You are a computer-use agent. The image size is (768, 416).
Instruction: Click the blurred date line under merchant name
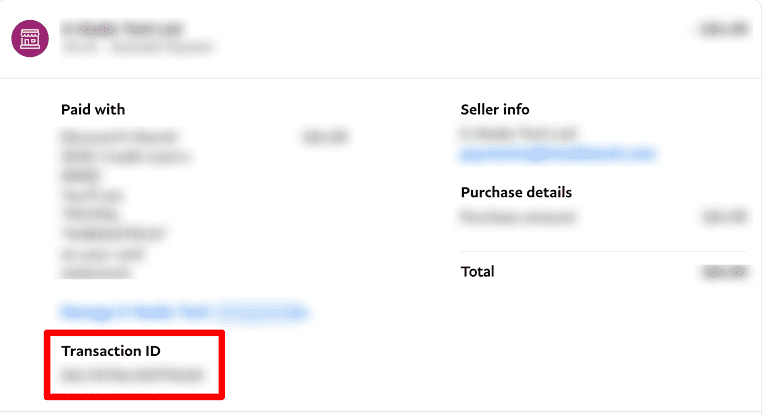point(137,46)
